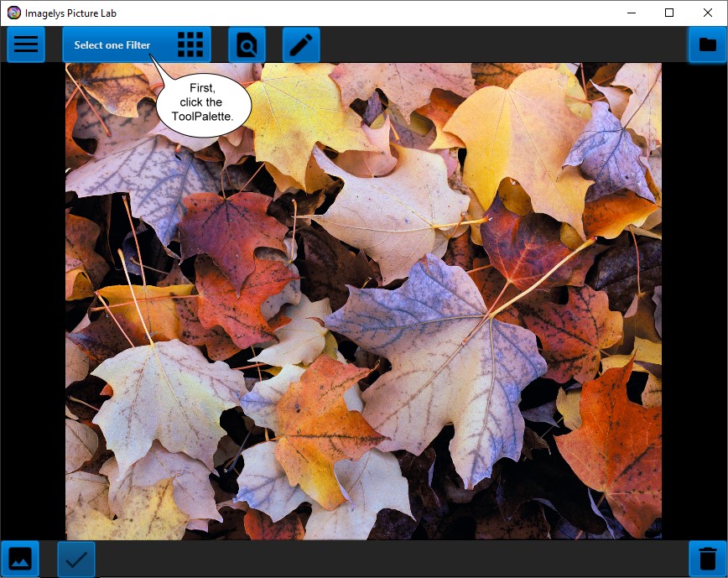The height and width of the screenshot is (578, 728).
Task: Select the pencil edit tool
Action: click(x=301, y=44)
